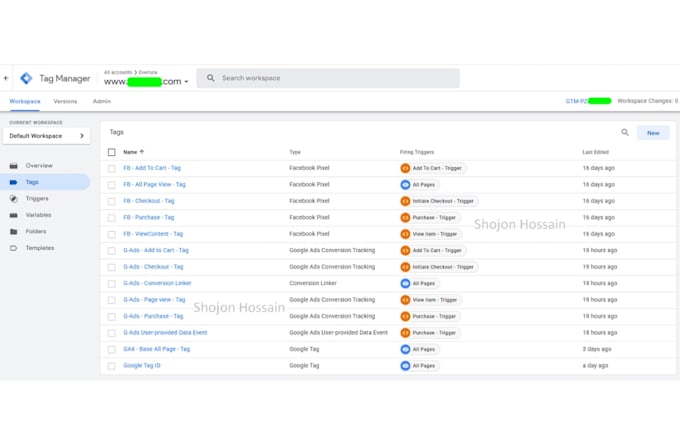Screen dimensions: 680x445
Task: Switch to the Versions tab
Action: pos(65,101)
